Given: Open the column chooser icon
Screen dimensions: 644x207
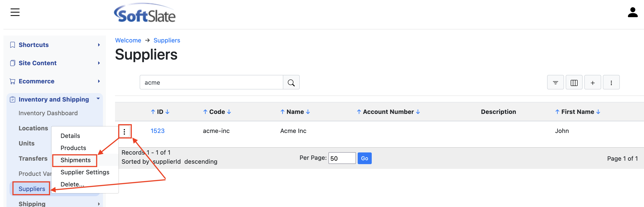Looking at the screenshot, I should point(574,82).
